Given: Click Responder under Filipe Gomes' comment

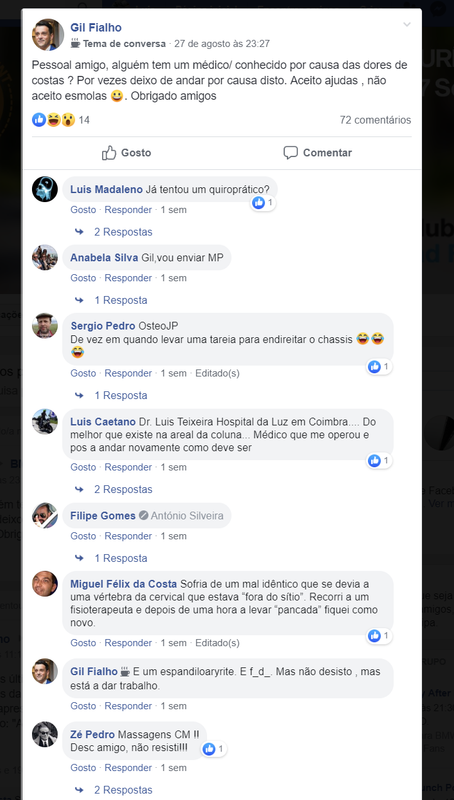Looking at the screenshot, I should tap(128, 536).
